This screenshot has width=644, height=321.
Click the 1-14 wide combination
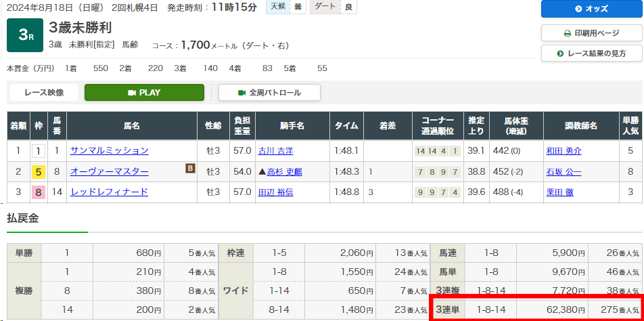(x=279, y=291)
